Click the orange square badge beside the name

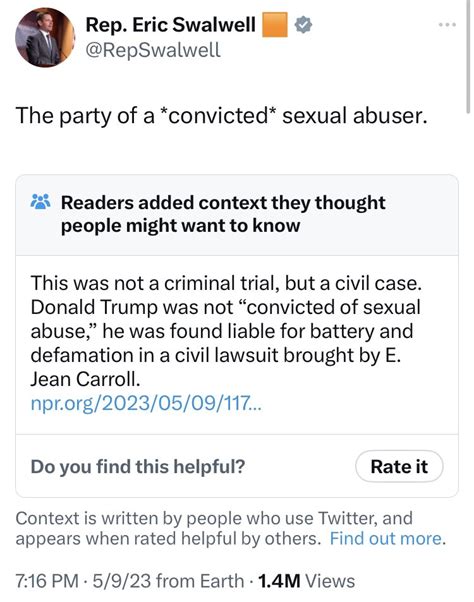coord(275,25)
